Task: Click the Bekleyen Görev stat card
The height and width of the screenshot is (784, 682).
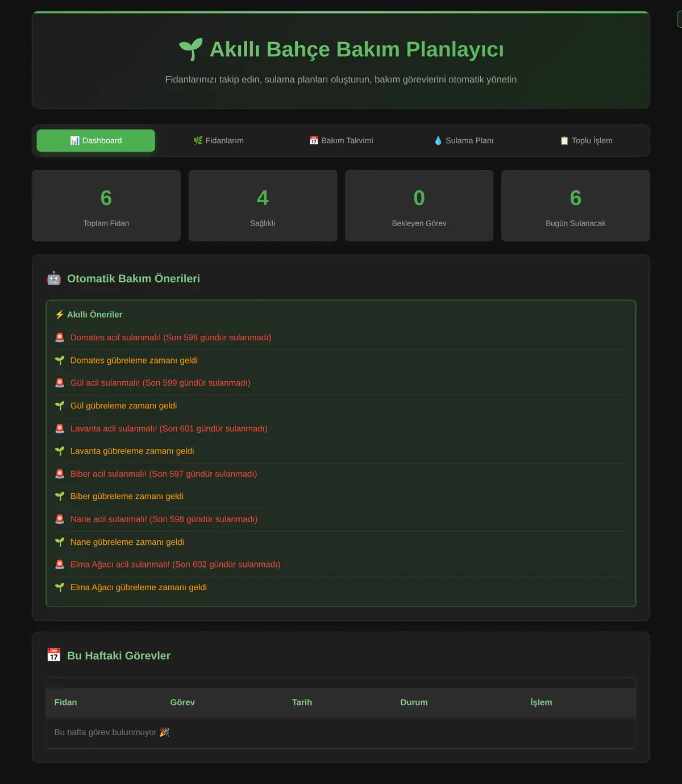Action: coord(419,206)
